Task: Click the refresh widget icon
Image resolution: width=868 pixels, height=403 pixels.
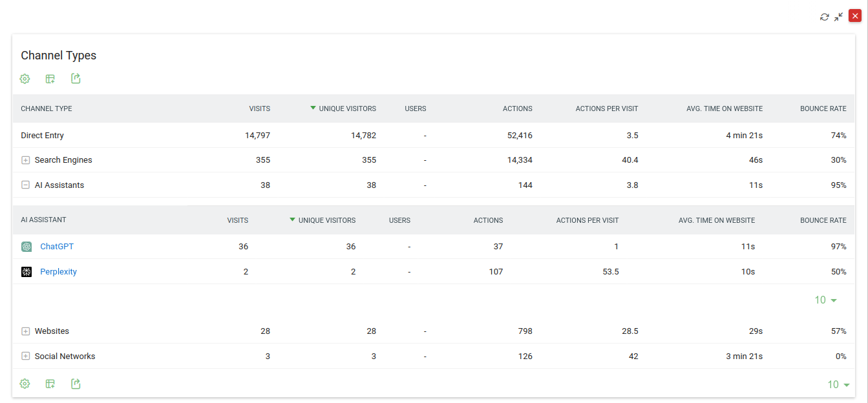Action: tap(824, 17)
